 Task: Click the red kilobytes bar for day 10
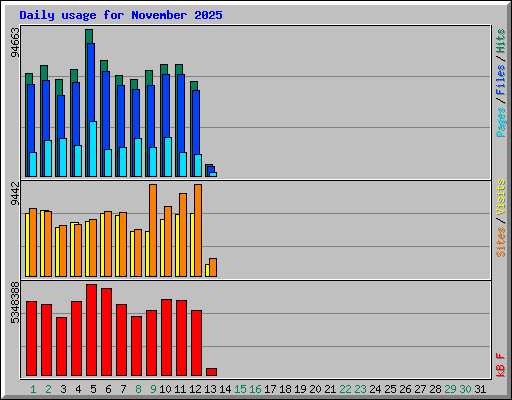167,338
